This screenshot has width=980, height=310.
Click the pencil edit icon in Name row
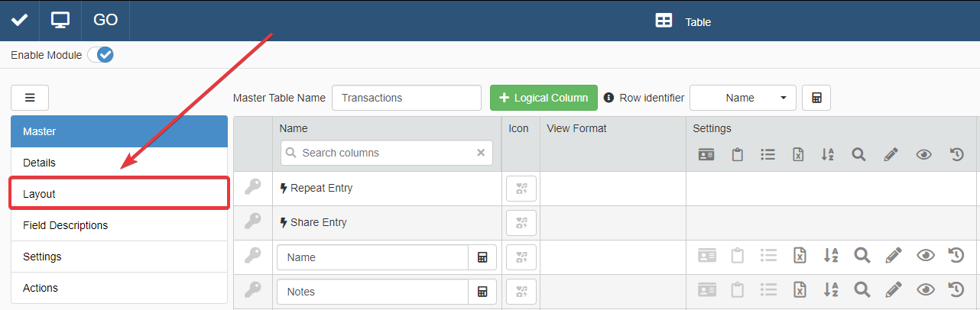point(891,256)
